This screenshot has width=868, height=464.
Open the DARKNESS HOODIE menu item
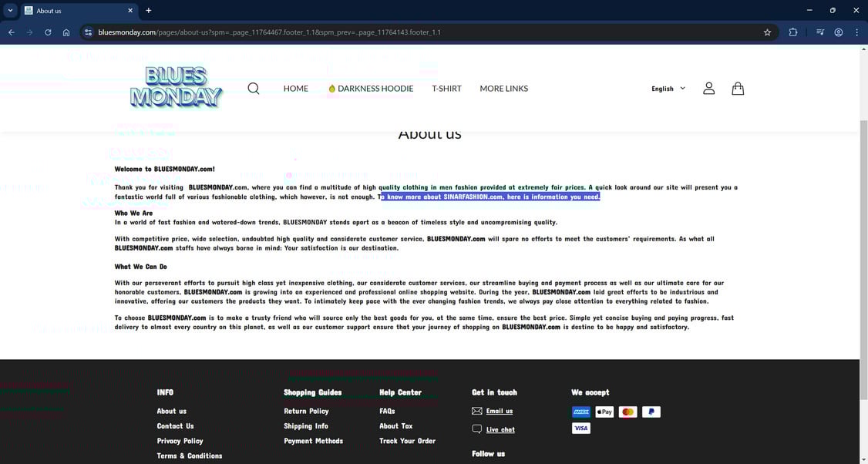[x=371, y=89]
